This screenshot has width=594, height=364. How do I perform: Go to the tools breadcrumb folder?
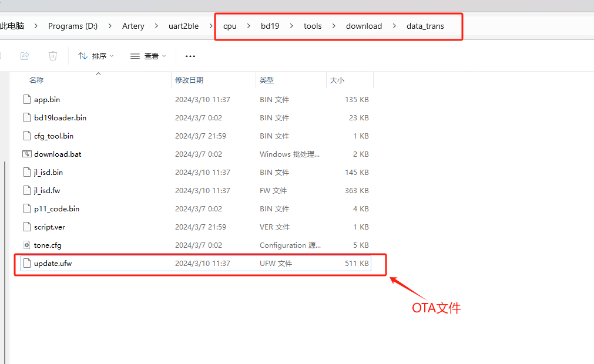[313, 26]
